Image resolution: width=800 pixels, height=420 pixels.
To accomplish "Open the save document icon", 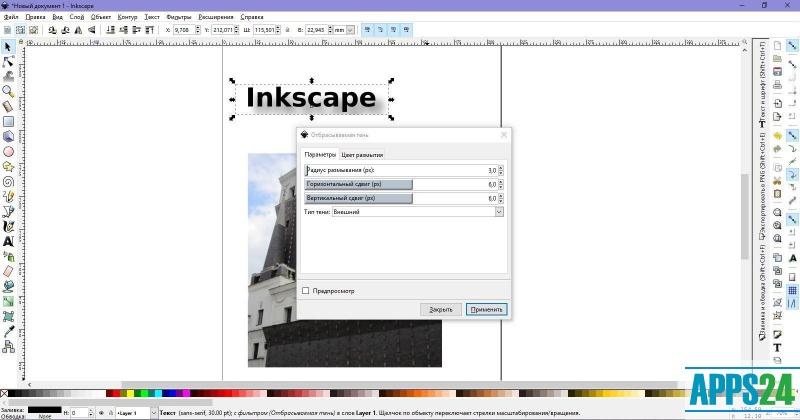I will pos(777,71).
